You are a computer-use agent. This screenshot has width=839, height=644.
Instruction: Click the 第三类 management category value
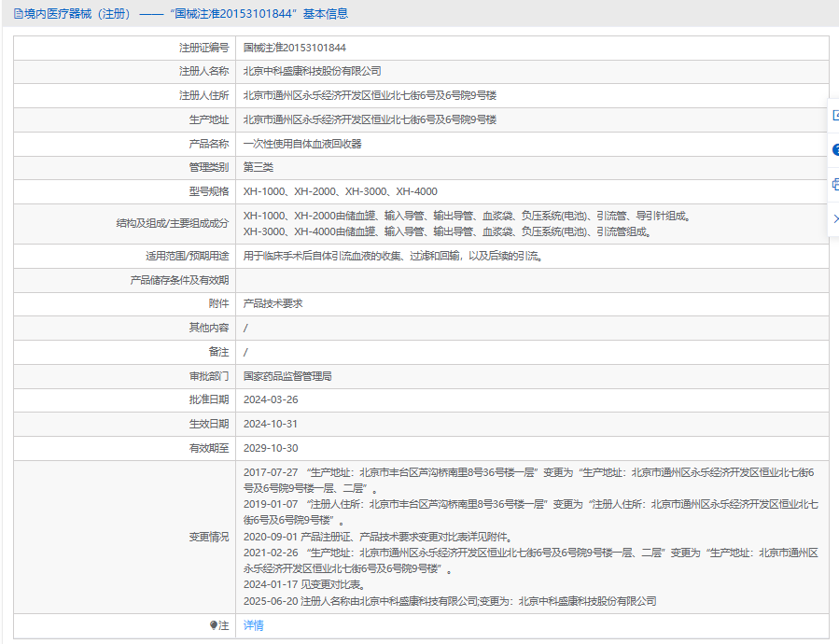258,168
